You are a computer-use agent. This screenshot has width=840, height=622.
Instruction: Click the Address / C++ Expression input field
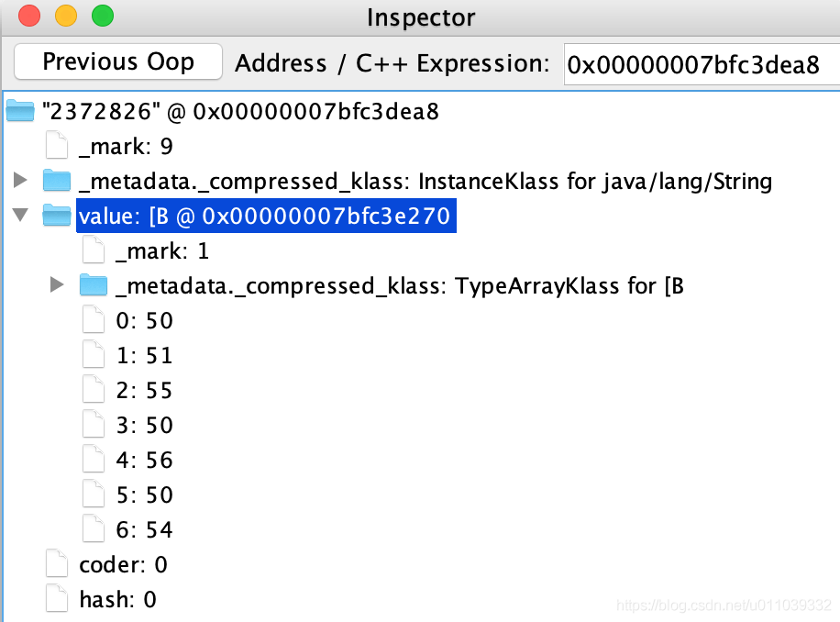point(702,64)
